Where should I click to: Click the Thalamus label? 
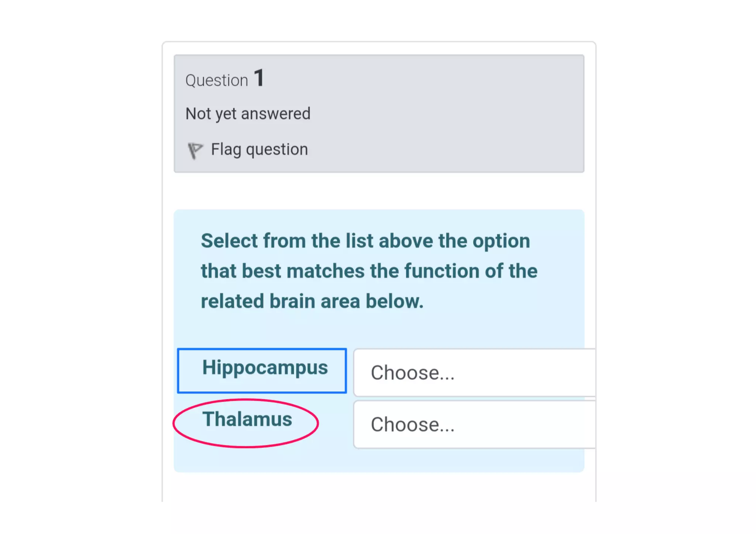[247, 419]
